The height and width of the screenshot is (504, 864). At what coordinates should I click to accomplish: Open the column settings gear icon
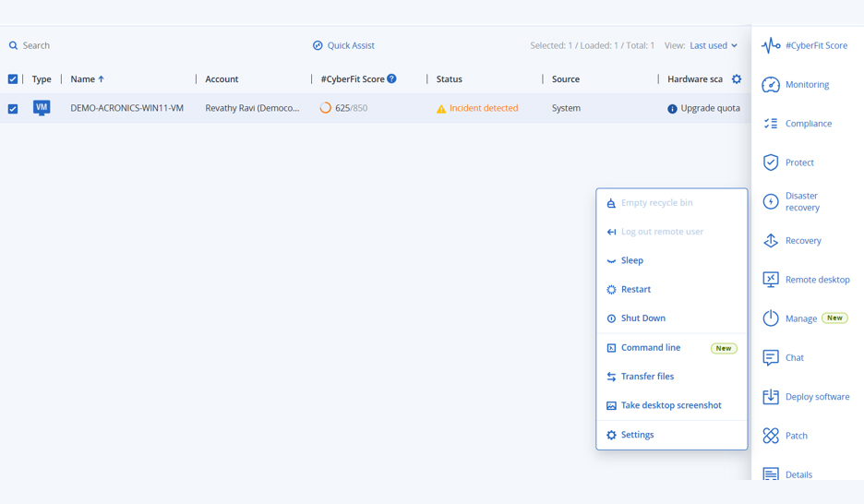(x=737, y=78)
